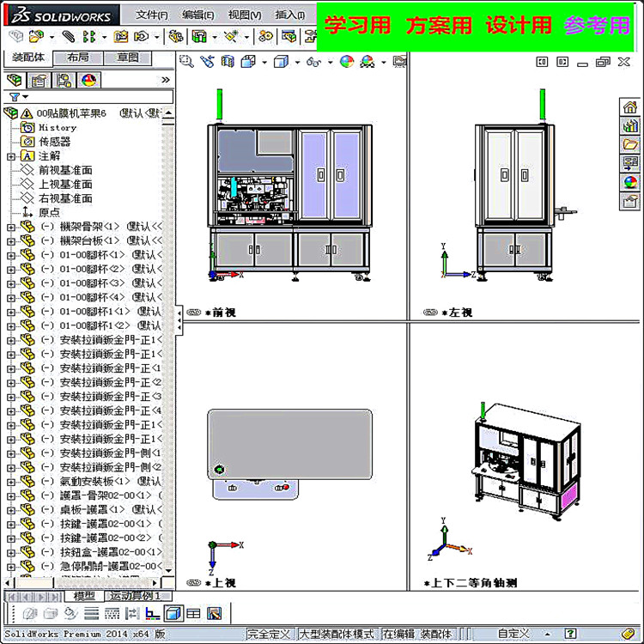Screen dimensions: 644x644
Task: Open the File Explorer folder icon in task pane
Action: tap(630, 144)
